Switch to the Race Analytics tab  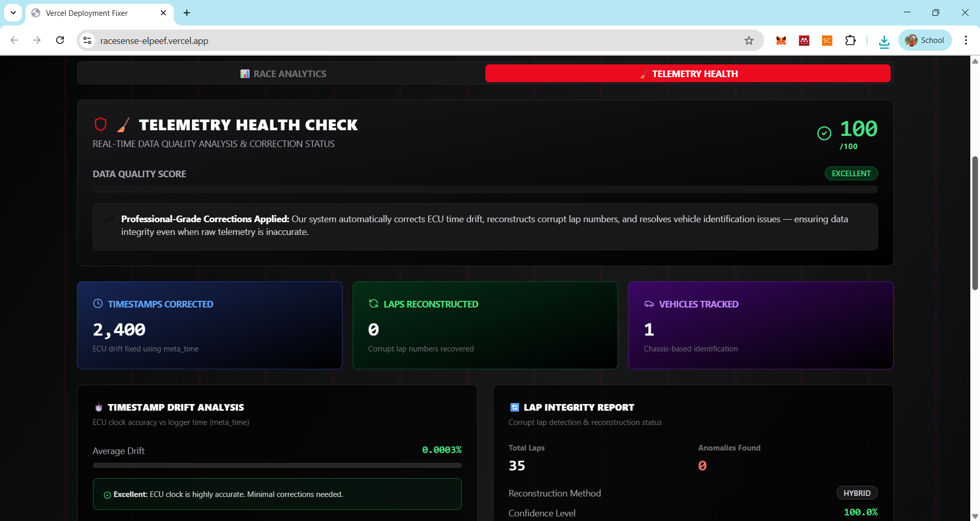(x=282, y=74)
